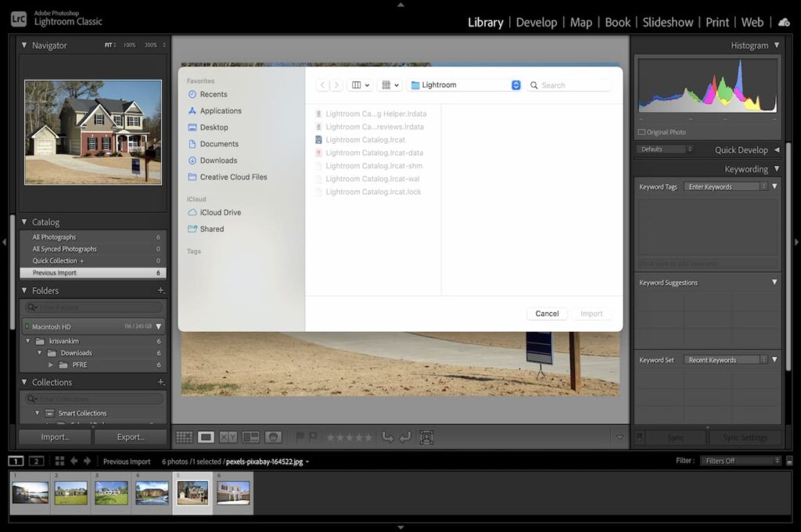Image resolution: width=801 pixels, height=532 pixels.
Task: Open Survey view in toolbar
Action: (x=251, y=437)
